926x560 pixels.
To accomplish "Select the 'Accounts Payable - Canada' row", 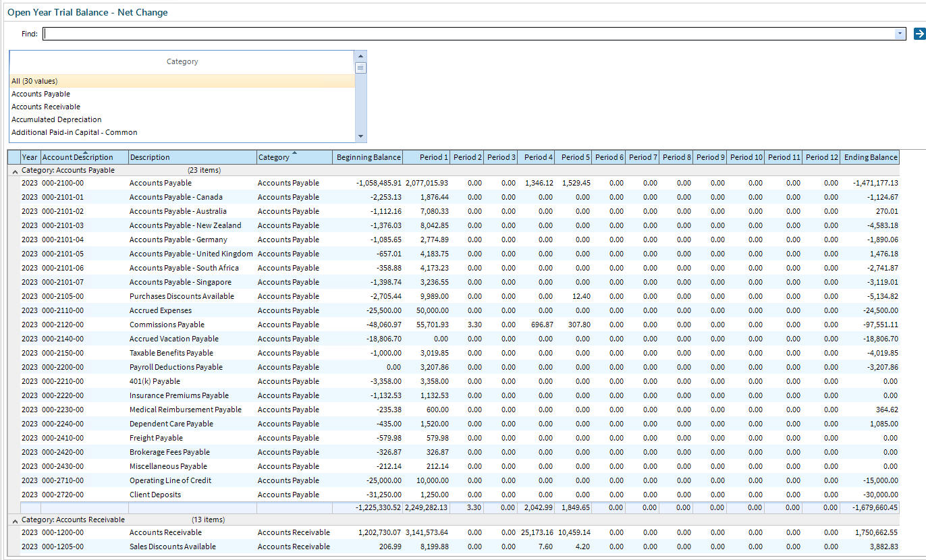I will pyautogui.click(x=460, y=197).
